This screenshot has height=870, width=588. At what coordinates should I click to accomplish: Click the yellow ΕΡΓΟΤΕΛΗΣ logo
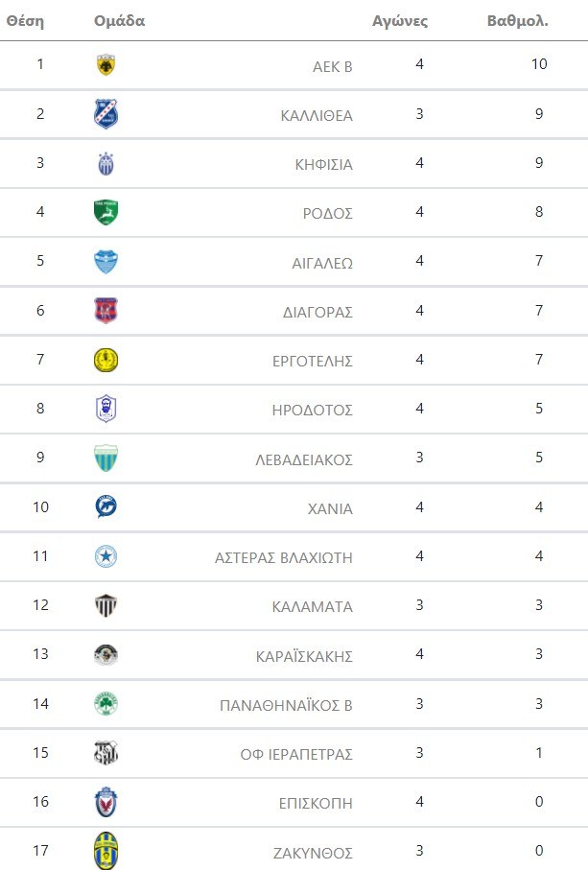[x=106, y=361]
